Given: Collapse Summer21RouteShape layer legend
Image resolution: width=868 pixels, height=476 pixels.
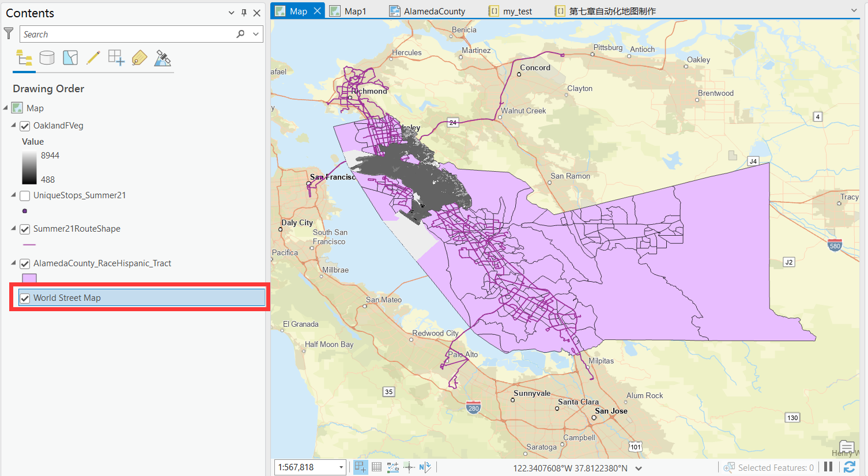Looking at the screenshot, I should pos(13,228).
